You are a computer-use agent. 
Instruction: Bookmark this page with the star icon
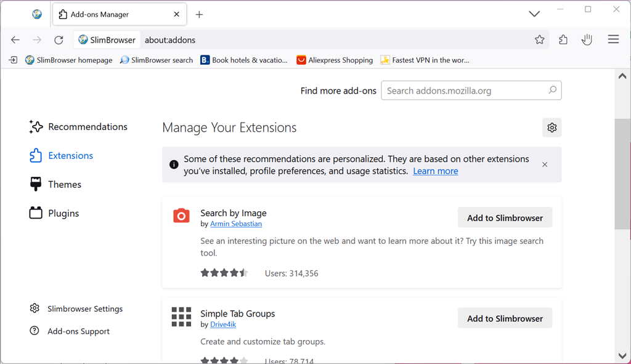coord(540,39)
